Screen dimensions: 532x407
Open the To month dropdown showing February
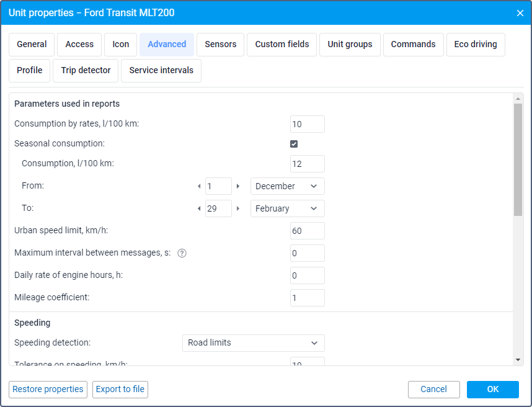287,208
